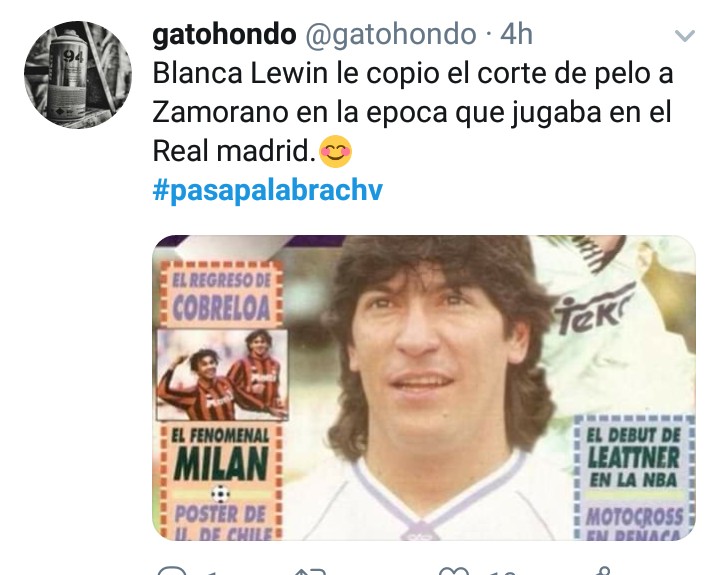Open the attached magazine cover image

pyautogui.click(x=424, y=388)
